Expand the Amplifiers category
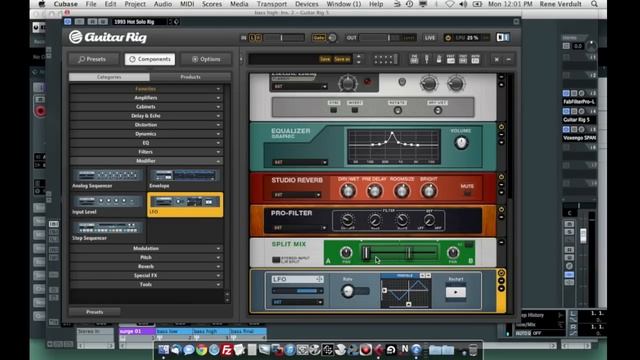640x360 pixels. click(146, 98)
